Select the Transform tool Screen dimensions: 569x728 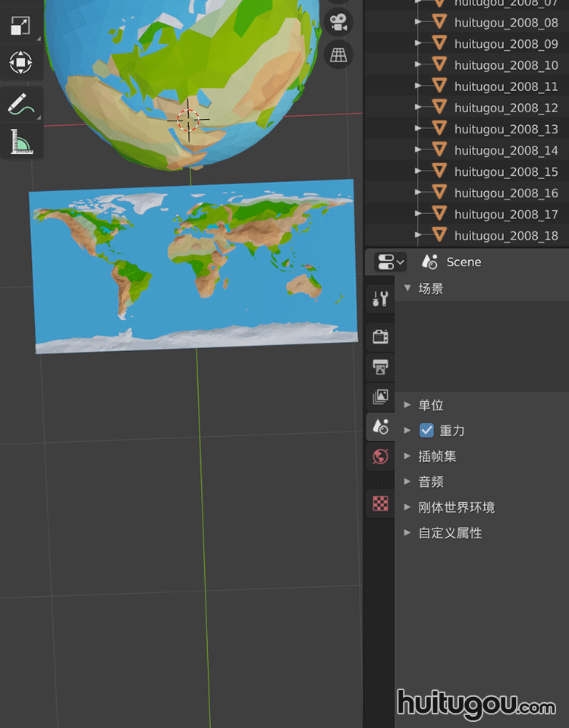pos(20,62)
